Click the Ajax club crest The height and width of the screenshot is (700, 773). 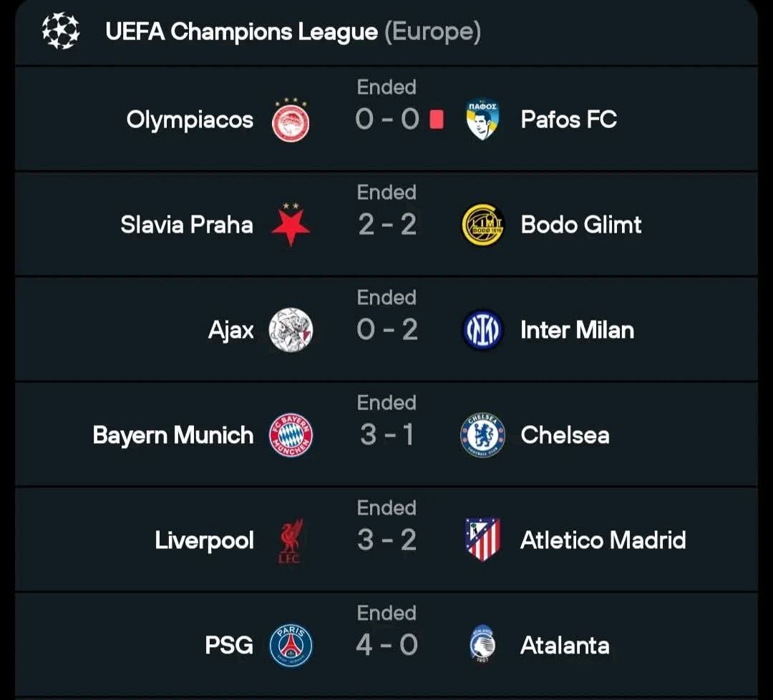pos(291,330)
